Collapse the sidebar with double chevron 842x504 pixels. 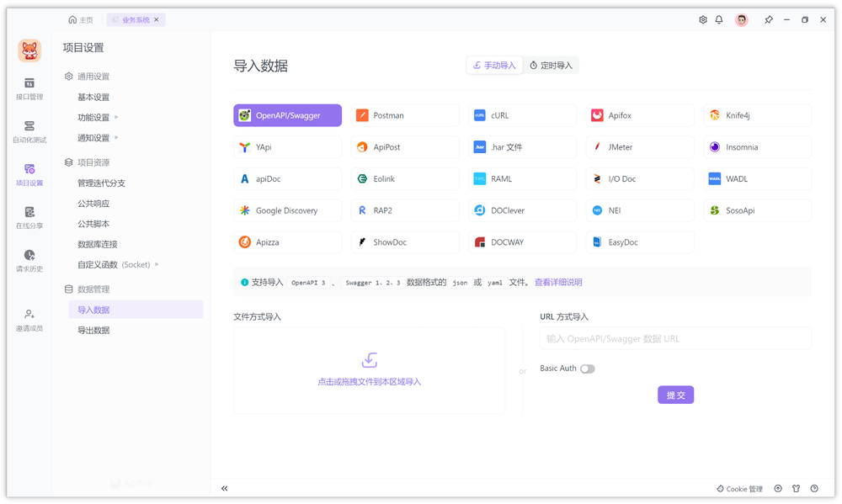[225, 489]
